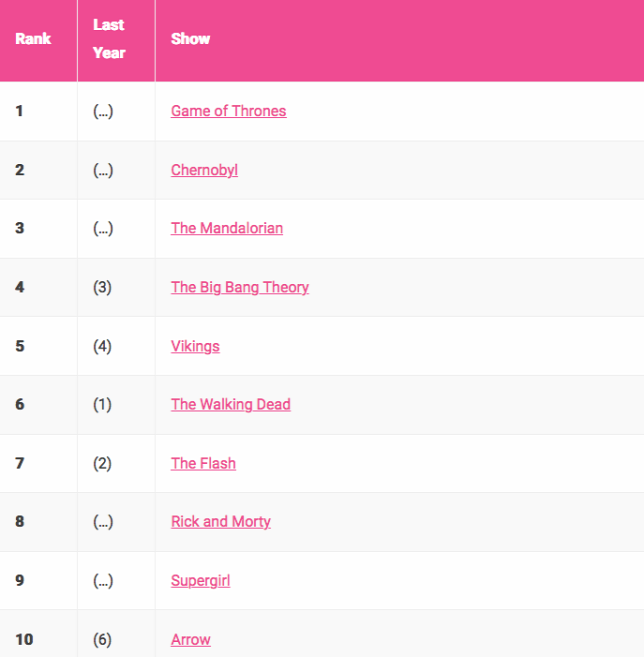This screenshot has width=644, height=657.
Task: Select The Walking Dead link
Action: tap(230, 405)
